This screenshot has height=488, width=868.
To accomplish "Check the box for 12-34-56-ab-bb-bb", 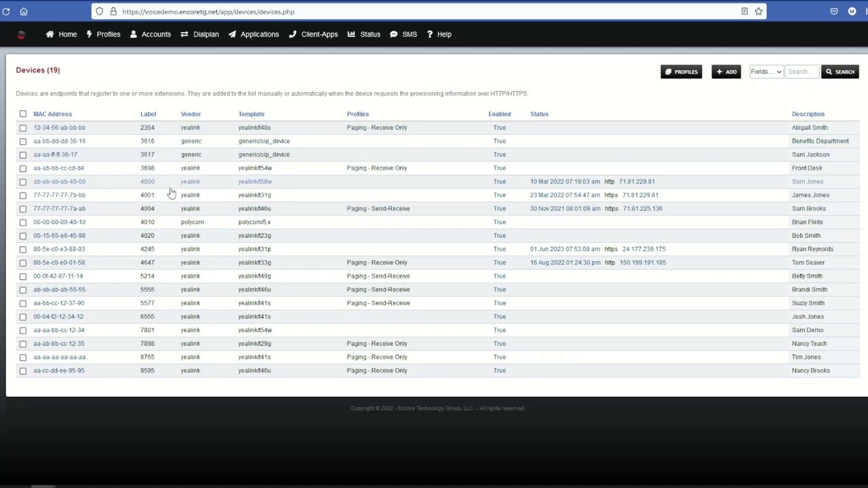I will tap(23, 127).
